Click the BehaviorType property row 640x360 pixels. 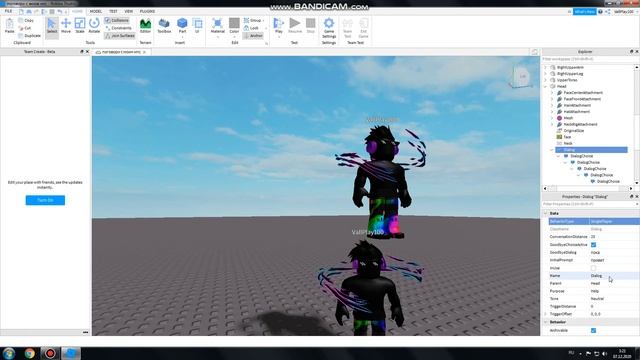[594, 221]
